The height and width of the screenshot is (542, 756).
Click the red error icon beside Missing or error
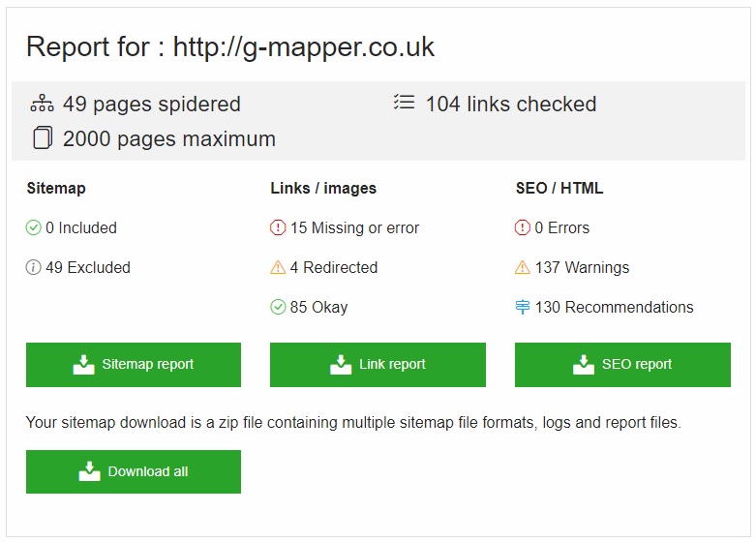[x=278, y=228]
